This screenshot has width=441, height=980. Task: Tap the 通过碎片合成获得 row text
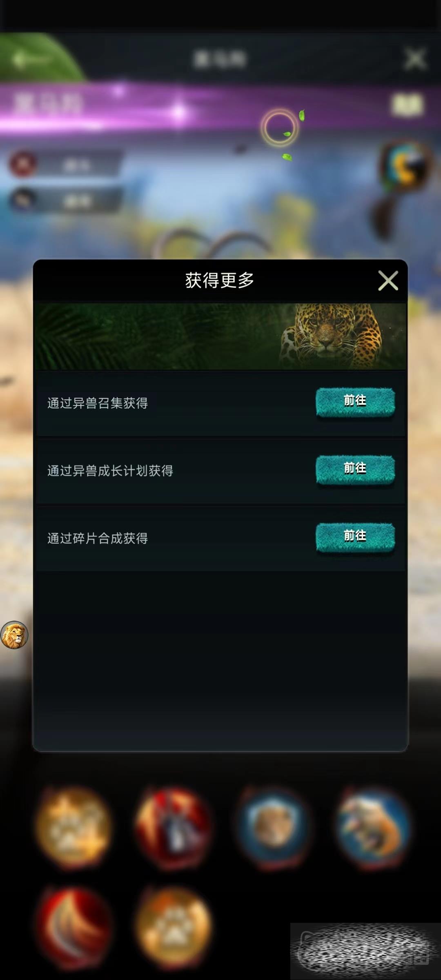pyautogui.click(x=98, y=538)
